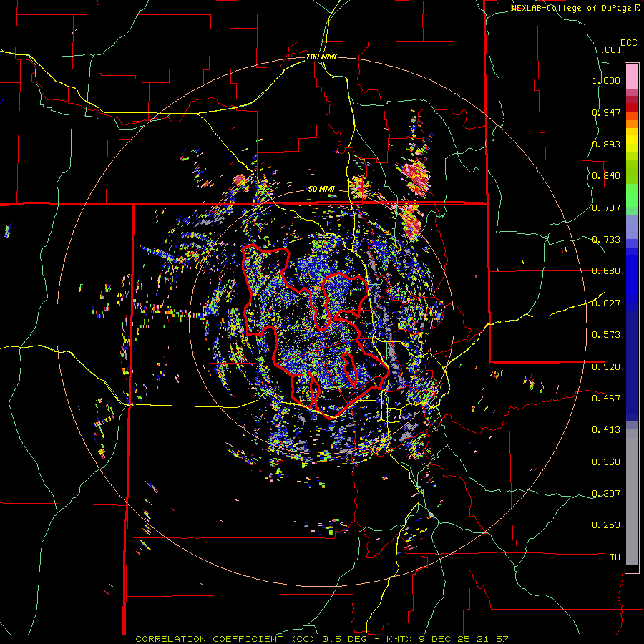Click the 0.733 value on the color scale
The width and height of the screenshot is (644, 644).
click(x=606, y=240)
